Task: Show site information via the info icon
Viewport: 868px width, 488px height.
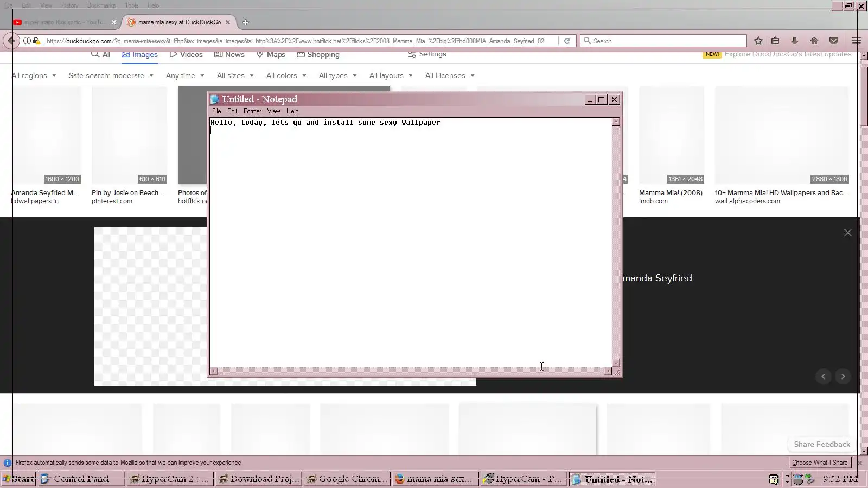Action: coord(27,41)
